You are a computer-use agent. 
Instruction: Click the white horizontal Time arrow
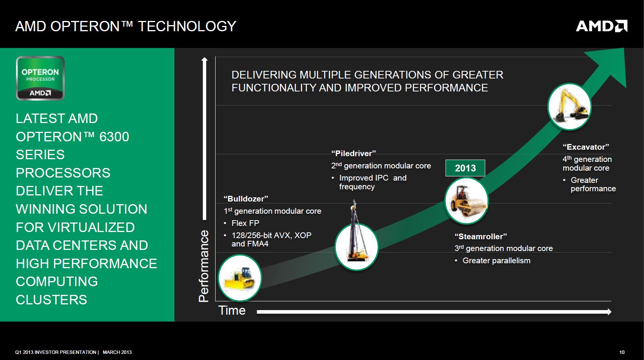coord(434,312)
